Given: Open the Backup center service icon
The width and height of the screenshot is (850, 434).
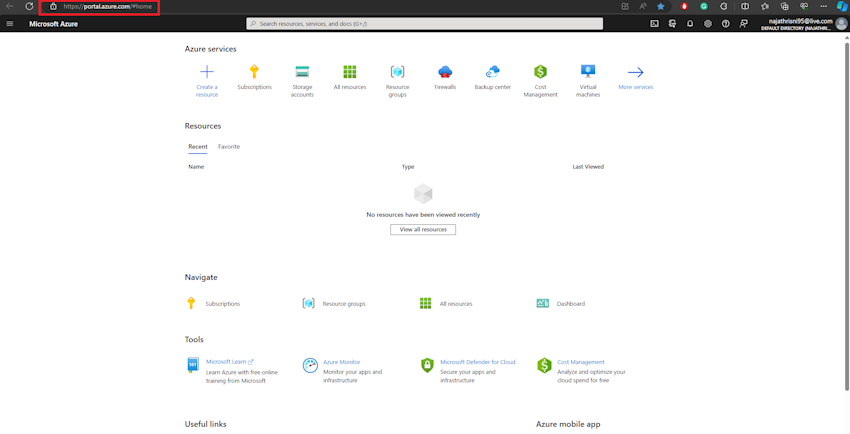Looking at the screenshot, I should coord(493,72).
